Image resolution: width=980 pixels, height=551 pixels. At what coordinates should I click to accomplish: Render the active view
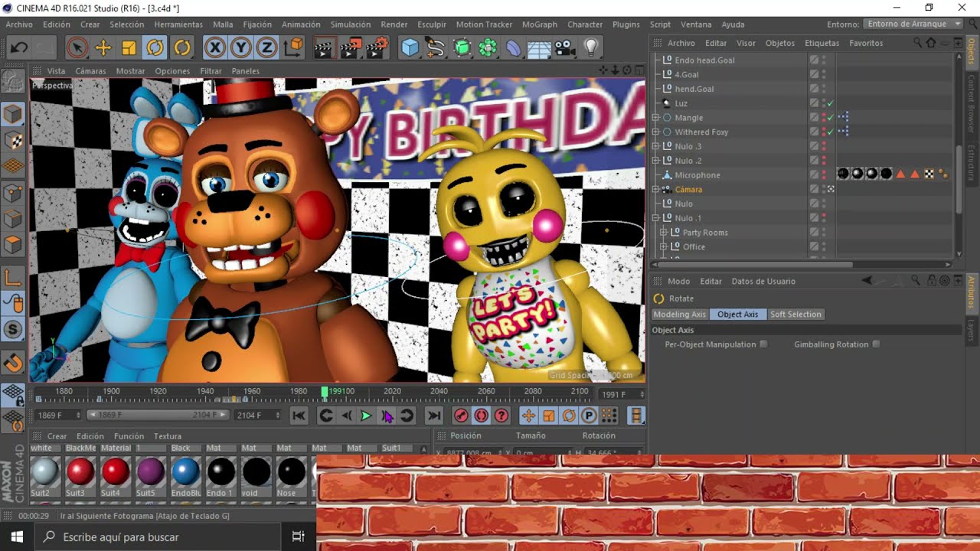coord(325,48)
